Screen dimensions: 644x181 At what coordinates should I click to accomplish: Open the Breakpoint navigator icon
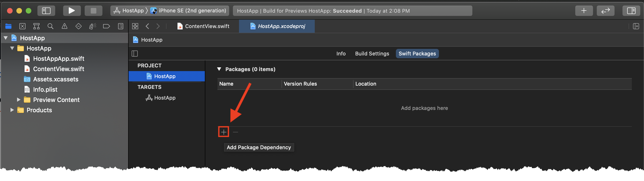(x=106, y=26)
